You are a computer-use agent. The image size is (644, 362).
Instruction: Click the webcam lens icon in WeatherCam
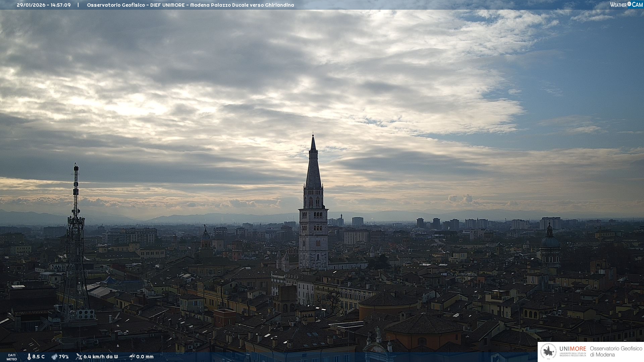pos(629,4)
